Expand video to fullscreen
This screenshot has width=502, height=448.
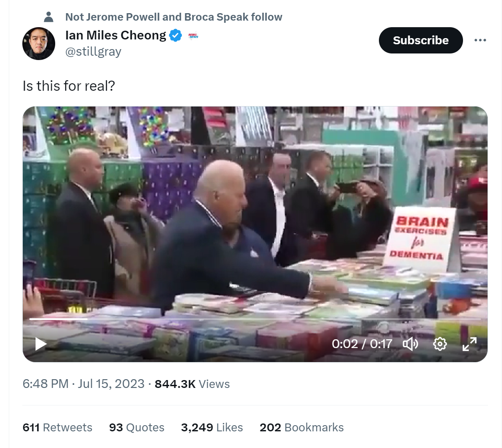click(469, 344)
